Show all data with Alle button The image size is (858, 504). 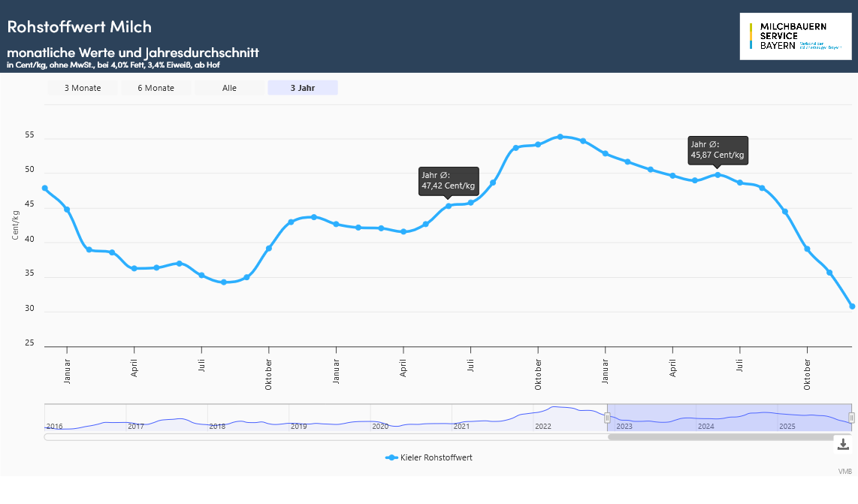229,88
